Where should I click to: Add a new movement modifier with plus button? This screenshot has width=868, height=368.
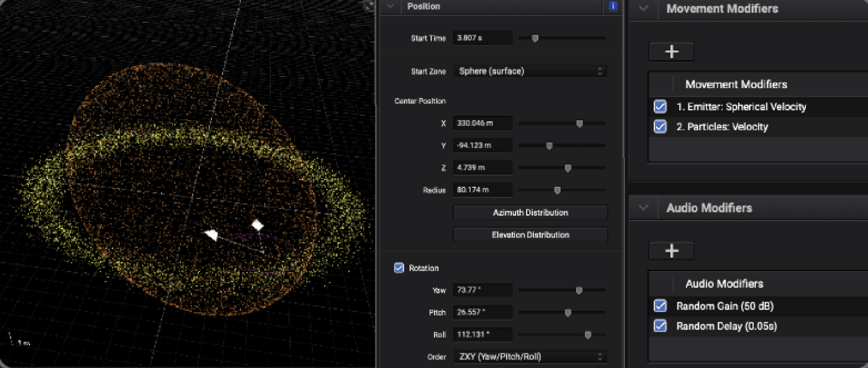pyautogui.click(x=671, y=52)
